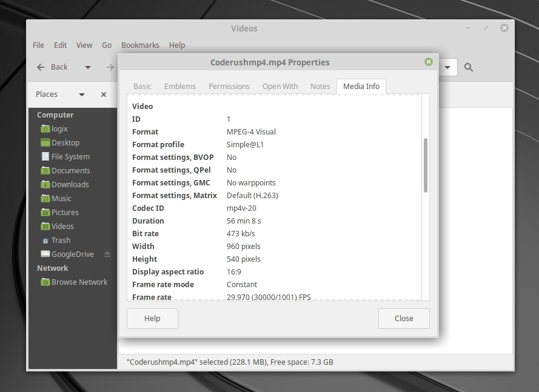Click the Help button in the dialog
Image resolution: width=539 pixels, height=392 pixels.
point(152,318)
